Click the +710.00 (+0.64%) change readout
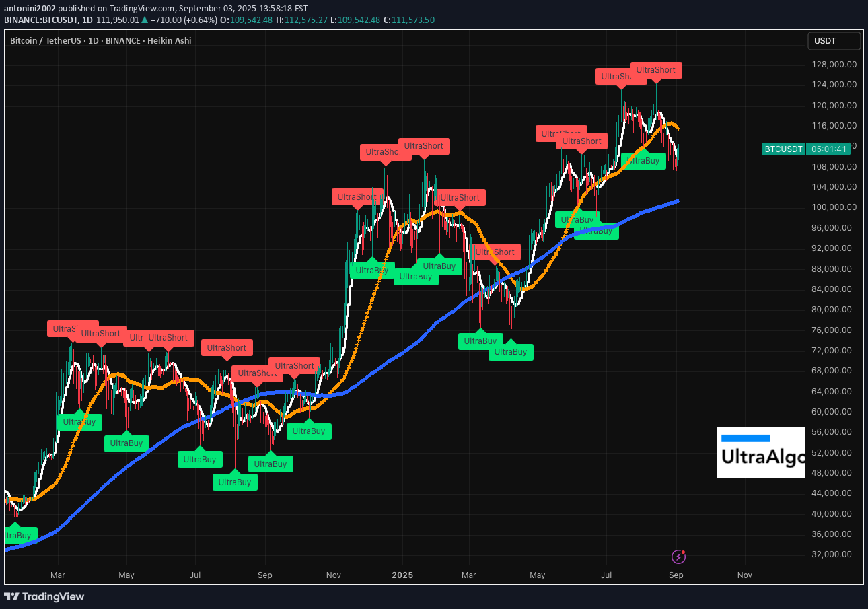The width and height of the screenshot is (868, 609). (185, 20)
